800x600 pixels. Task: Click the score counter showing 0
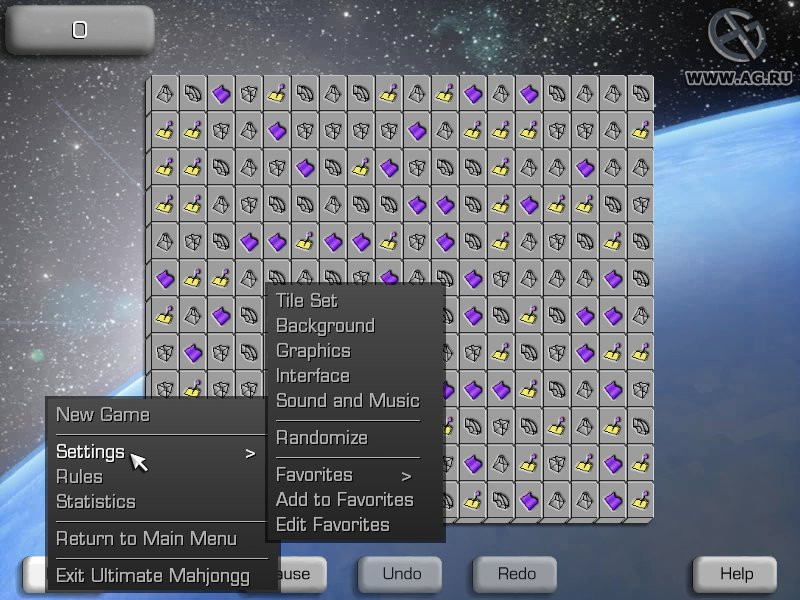tap(80, 30)
